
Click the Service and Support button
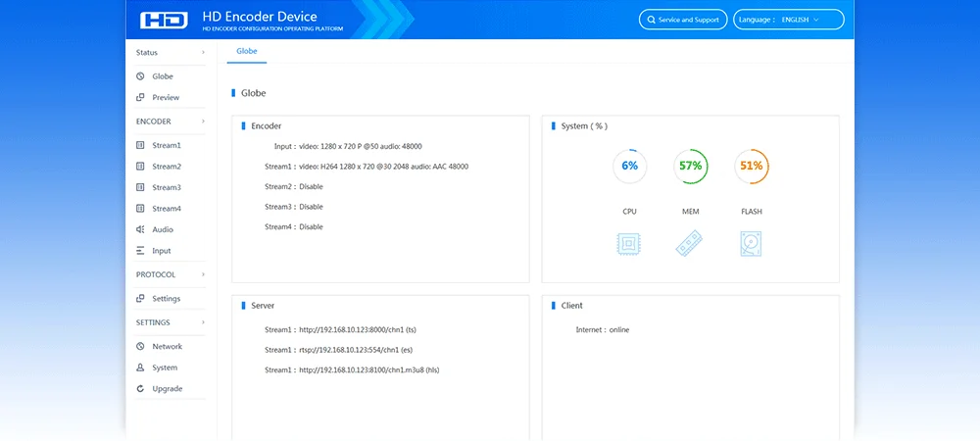pos(683,20)
